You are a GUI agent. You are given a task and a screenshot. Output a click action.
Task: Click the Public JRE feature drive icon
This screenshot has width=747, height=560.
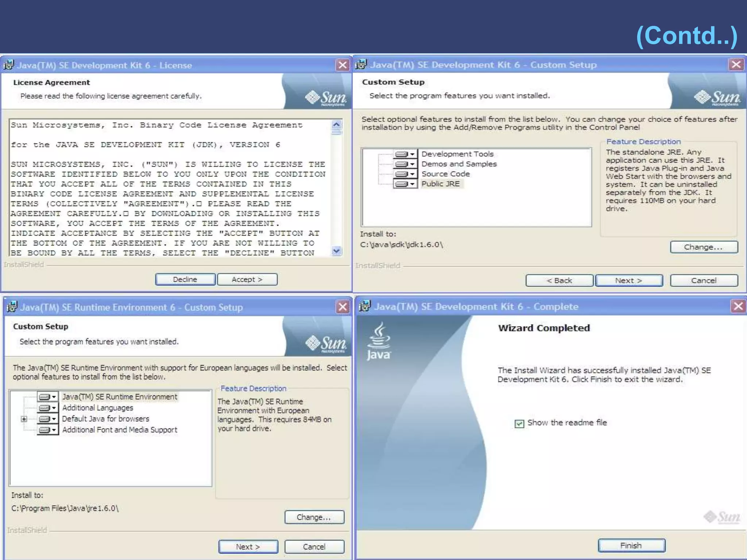pyautogui.click(x=402, y=184)
